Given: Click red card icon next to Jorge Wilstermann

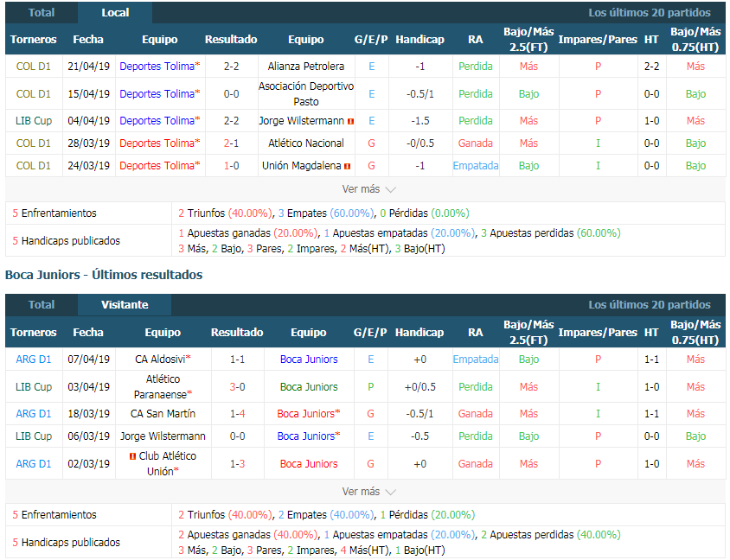Looking at the screenshot, I should pyautogui.click(x=350, y=121).
